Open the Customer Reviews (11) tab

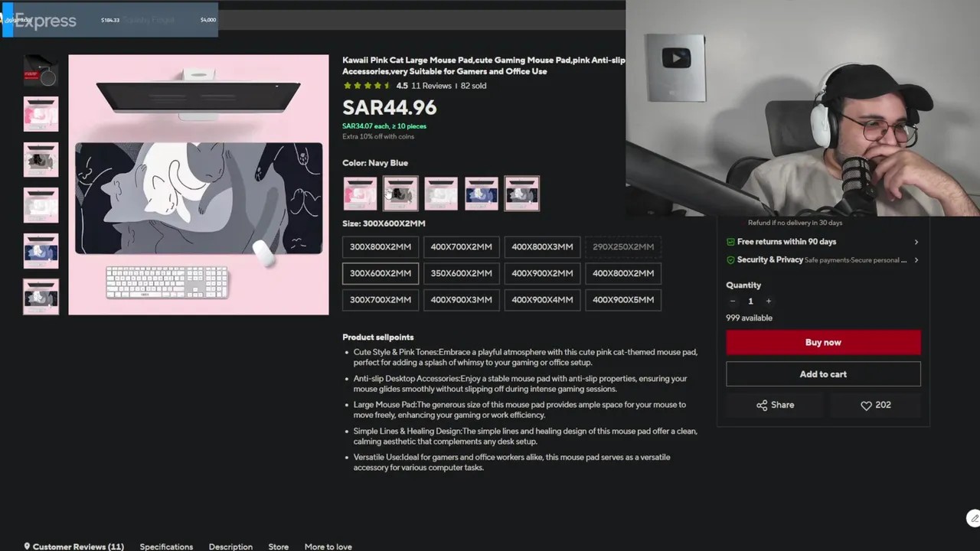[78, 546]
